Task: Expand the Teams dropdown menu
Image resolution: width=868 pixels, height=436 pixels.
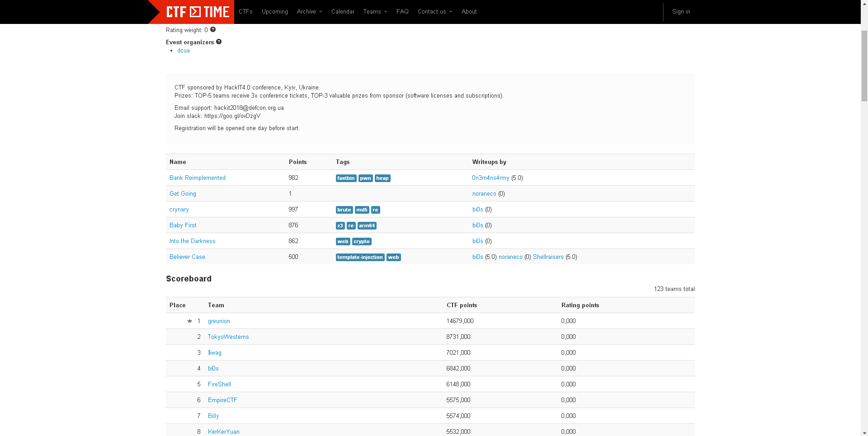Action: [x=375, y=11]
